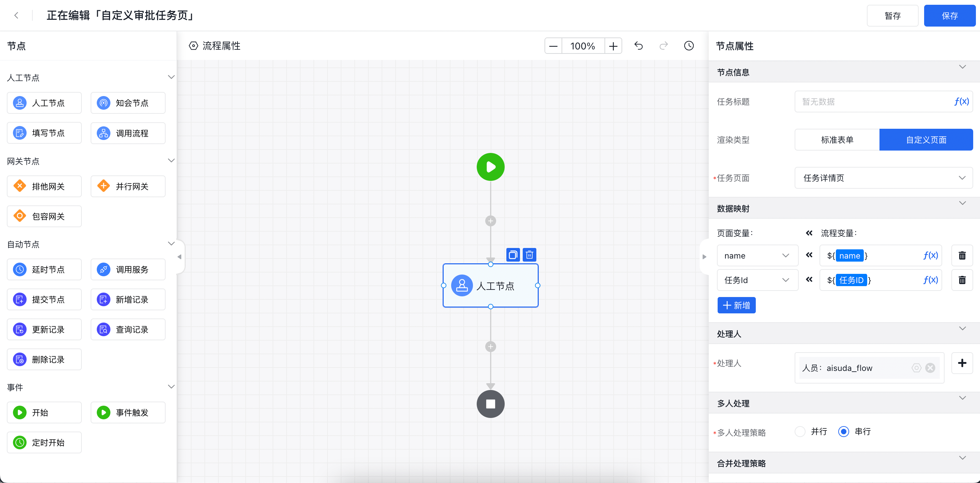Click the green start node on canvas
980x483 pixels.
pyautogui.click(x=490, y=167)
